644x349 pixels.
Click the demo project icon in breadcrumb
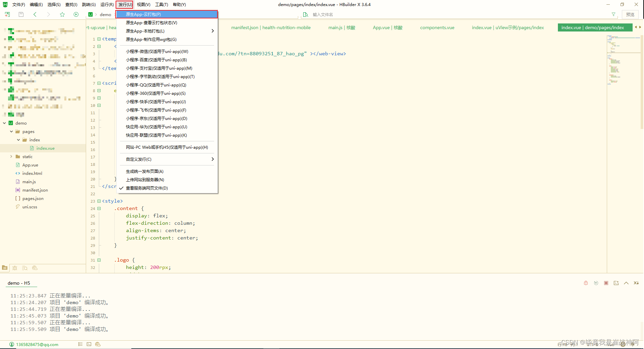click(90, 14)
